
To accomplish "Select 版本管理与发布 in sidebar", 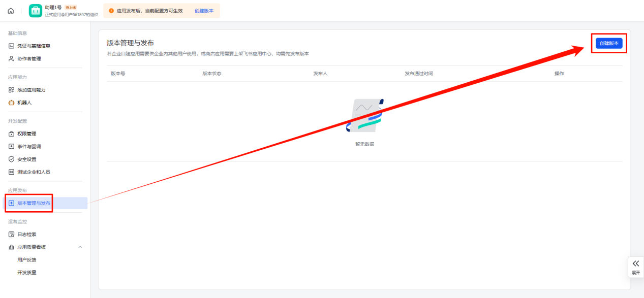I will (34, 203).
